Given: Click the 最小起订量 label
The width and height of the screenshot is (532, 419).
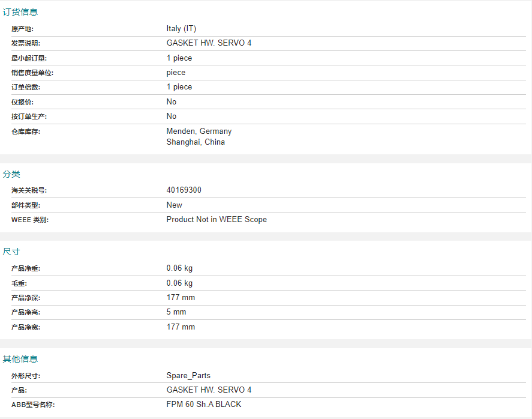Looking at the screenshot, I should [29, 58].
